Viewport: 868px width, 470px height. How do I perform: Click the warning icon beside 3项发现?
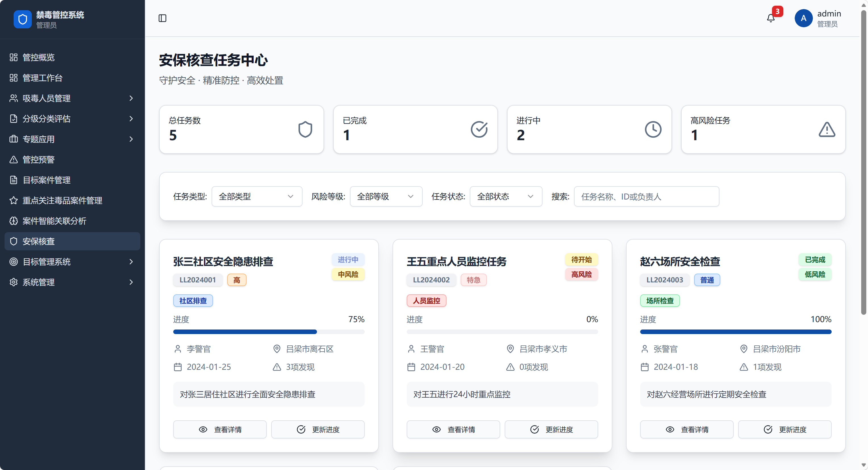(277, 367)
